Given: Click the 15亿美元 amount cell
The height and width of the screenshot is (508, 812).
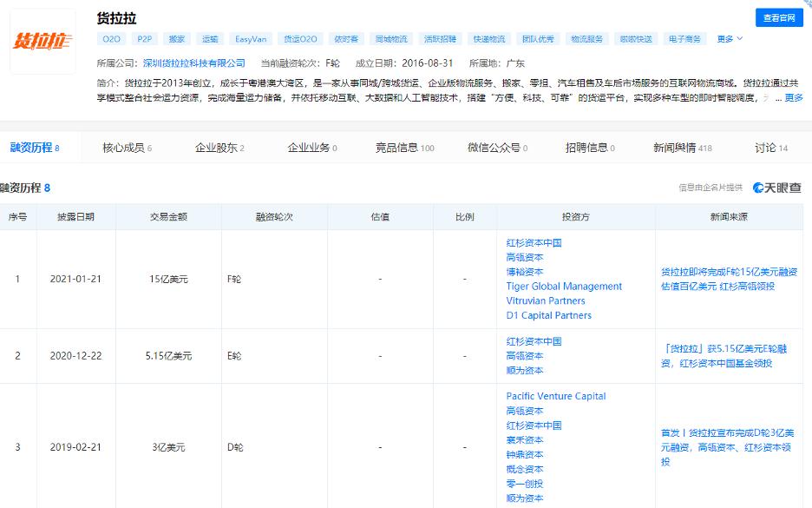Looking at the screenshot, I should 168,279.
